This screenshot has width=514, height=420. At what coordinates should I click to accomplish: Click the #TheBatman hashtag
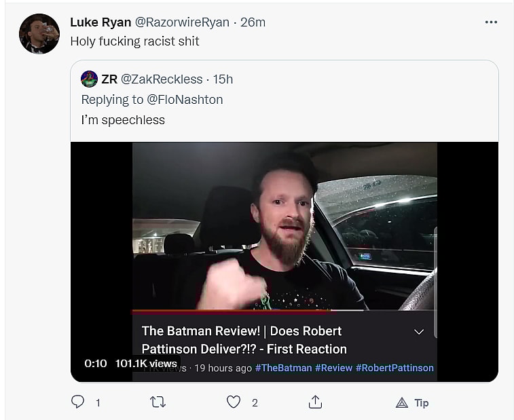click(283, 368)
